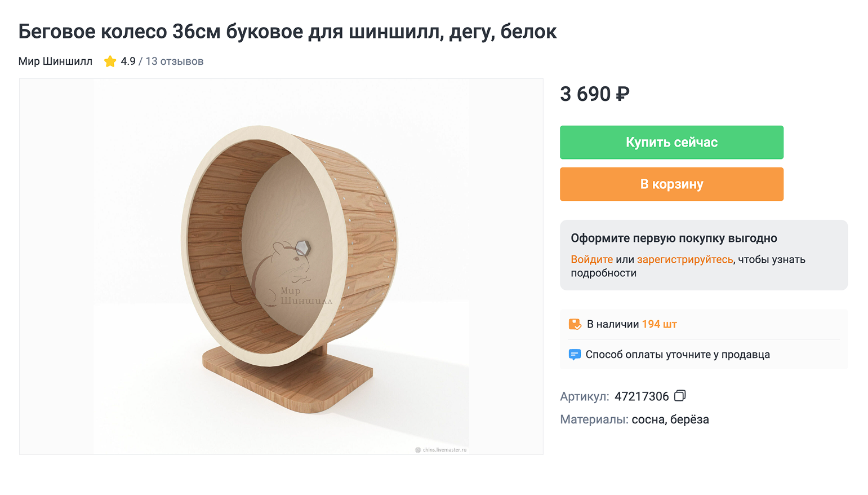Copy the article number using the copy icon
The height and width of the screenshot is (495, 868).
click(680, 396)
